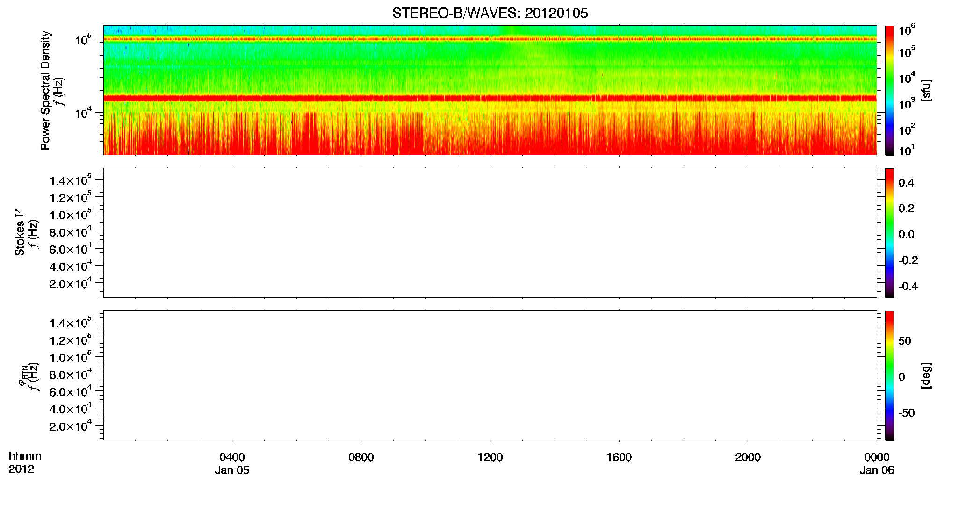Click the STEREO-B/WAVES: 20120105 plot title
This screenshot has width=980, height=505.
(490, 14)
